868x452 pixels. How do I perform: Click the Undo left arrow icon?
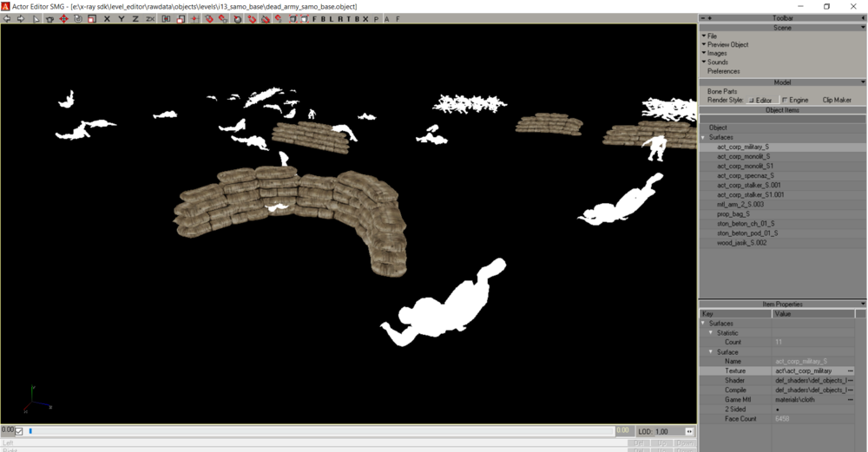pos(7,19)
